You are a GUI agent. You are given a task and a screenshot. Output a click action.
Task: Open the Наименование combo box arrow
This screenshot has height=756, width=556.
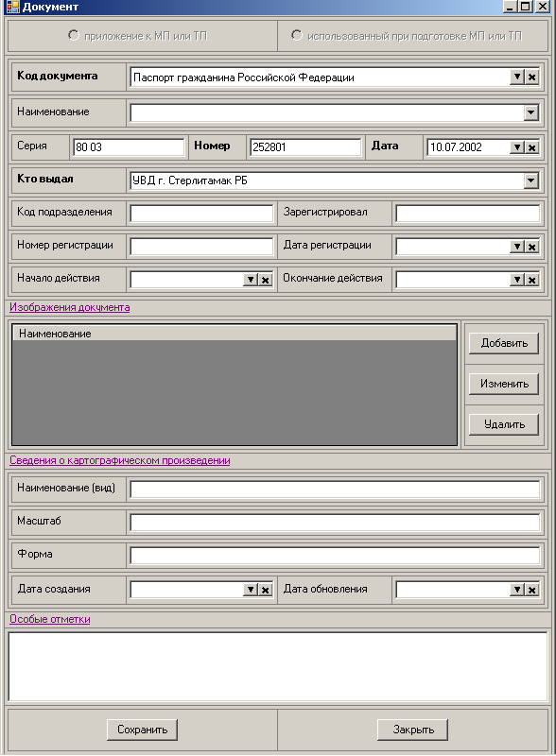[530, 112]
